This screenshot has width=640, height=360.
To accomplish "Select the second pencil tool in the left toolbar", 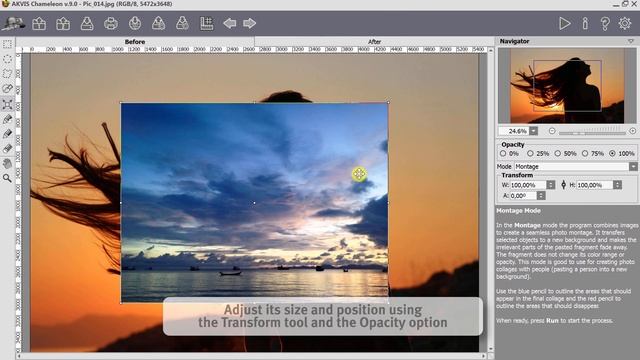I will pos(7,134).
